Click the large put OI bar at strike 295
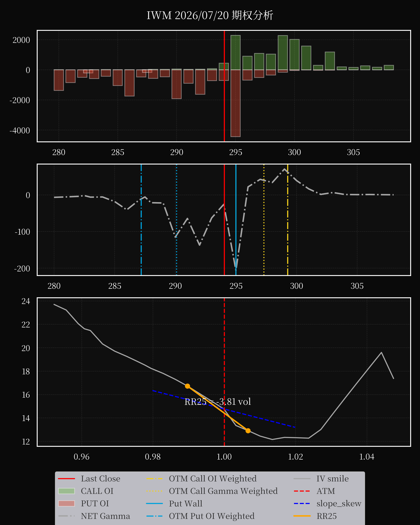Screen dimensions: 420x525 tap(235, 103)
